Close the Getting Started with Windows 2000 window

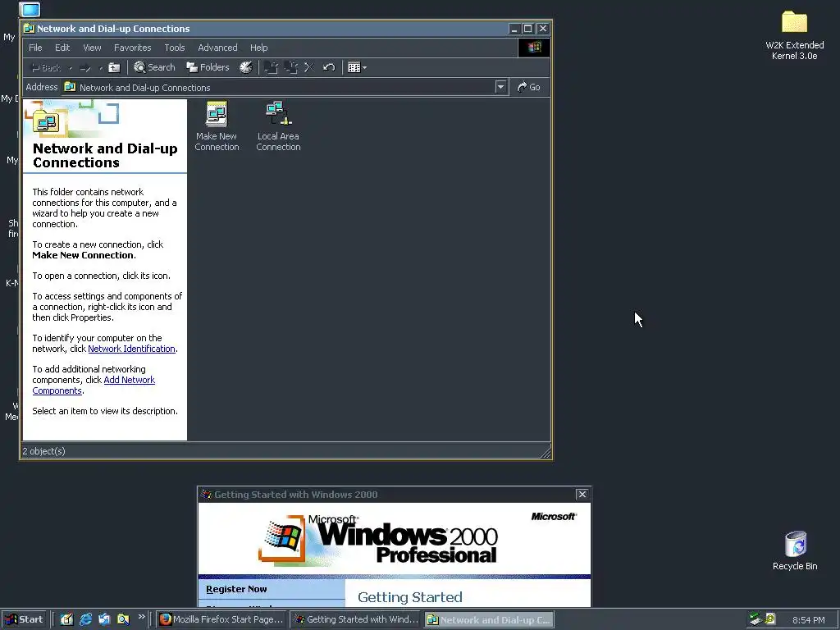pos(582,494)
